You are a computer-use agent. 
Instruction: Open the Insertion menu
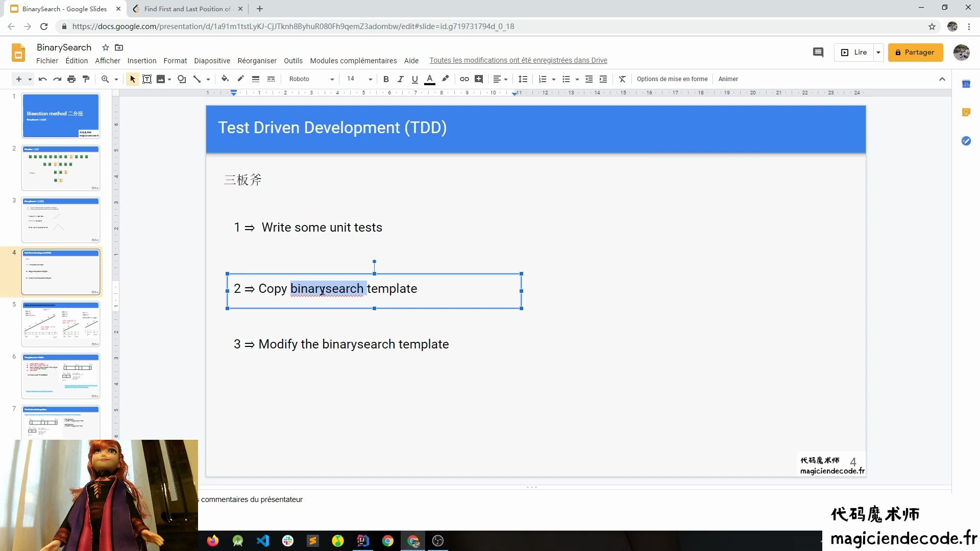click(x=142, y=61)
